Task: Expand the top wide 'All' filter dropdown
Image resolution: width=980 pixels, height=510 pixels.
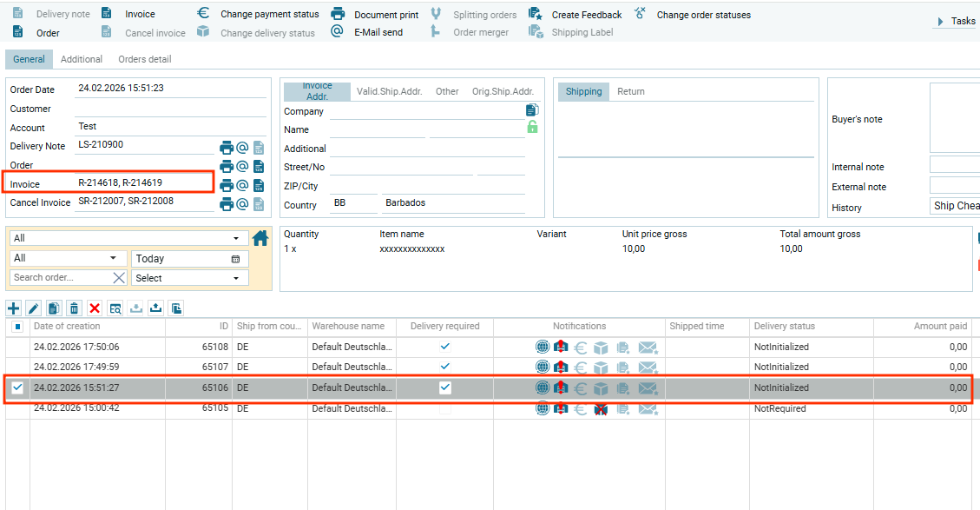Action: click(x=236, y=238)
